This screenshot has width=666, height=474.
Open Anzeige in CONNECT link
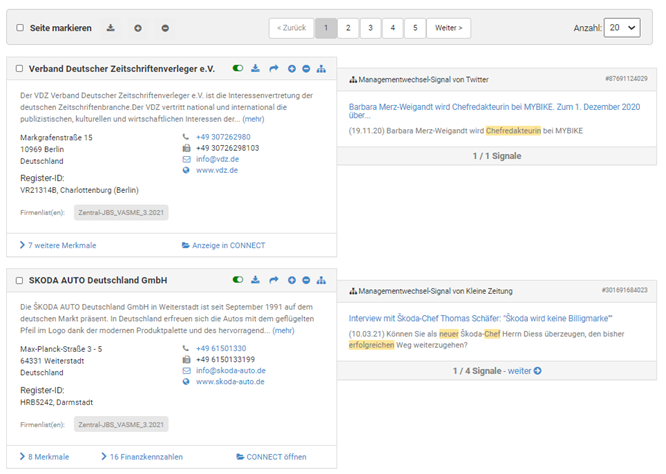click(224, 245)
